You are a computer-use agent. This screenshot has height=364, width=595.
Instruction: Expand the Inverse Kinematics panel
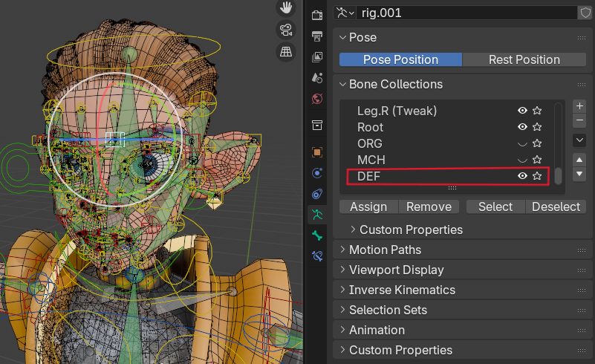(x=402, y=290)
